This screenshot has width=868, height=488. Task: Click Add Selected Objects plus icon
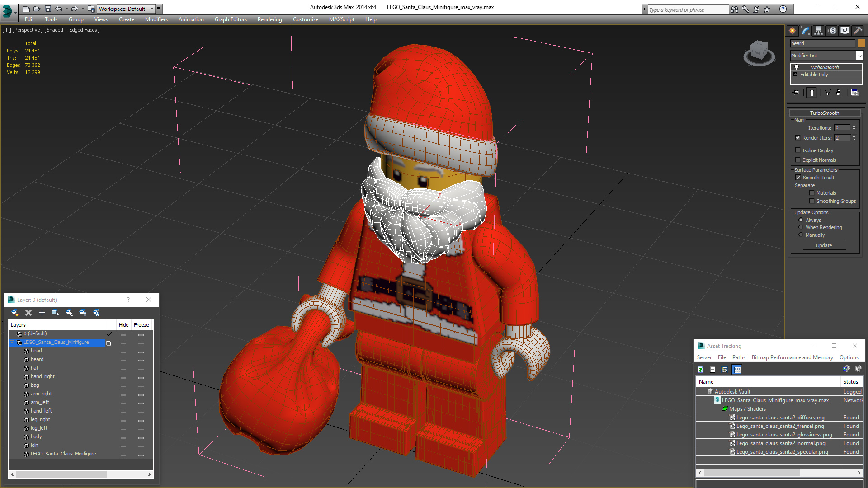(x=42, y=313)
